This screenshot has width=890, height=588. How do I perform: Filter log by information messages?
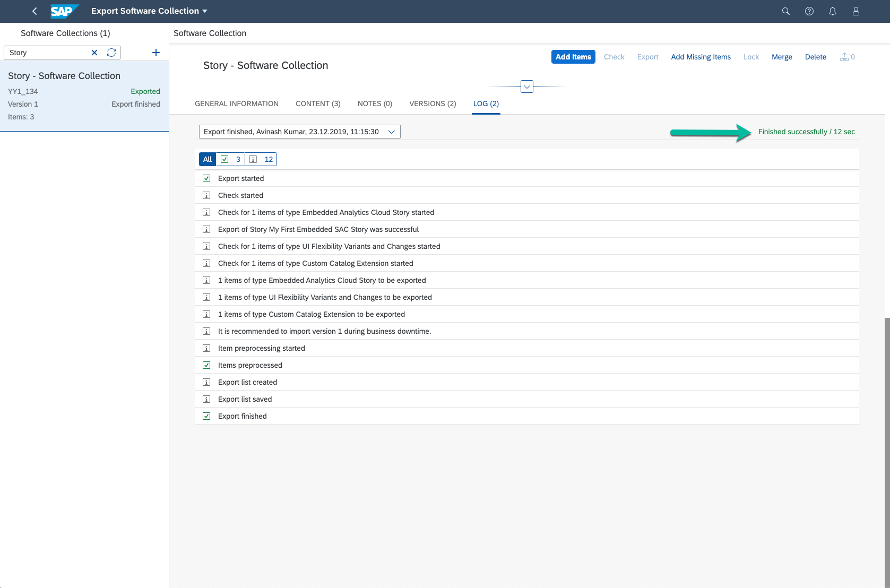pos(261,159)
